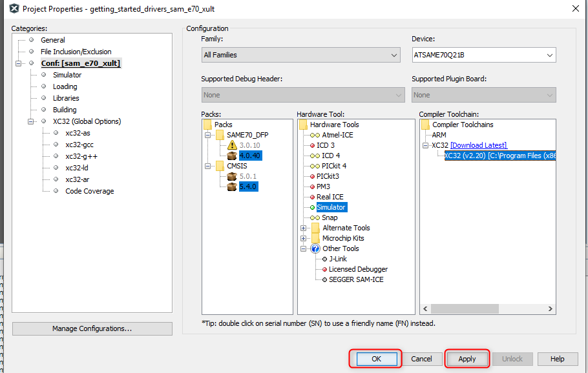Viewport: 588px width, 373px height.
Task: Collapse the Other Tools node
Action: [x=303, y=248]
